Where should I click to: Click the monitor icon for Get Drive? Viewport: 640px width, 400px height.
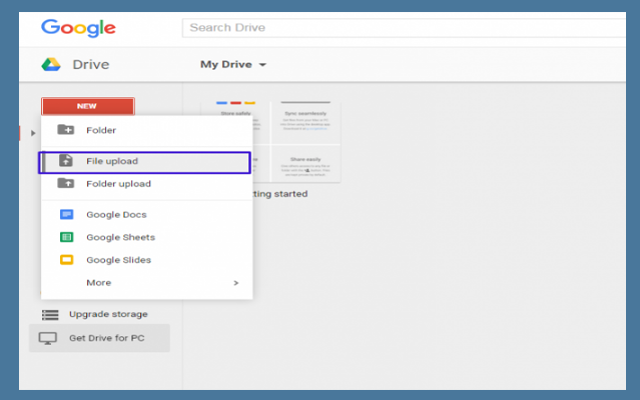[48, 338]
